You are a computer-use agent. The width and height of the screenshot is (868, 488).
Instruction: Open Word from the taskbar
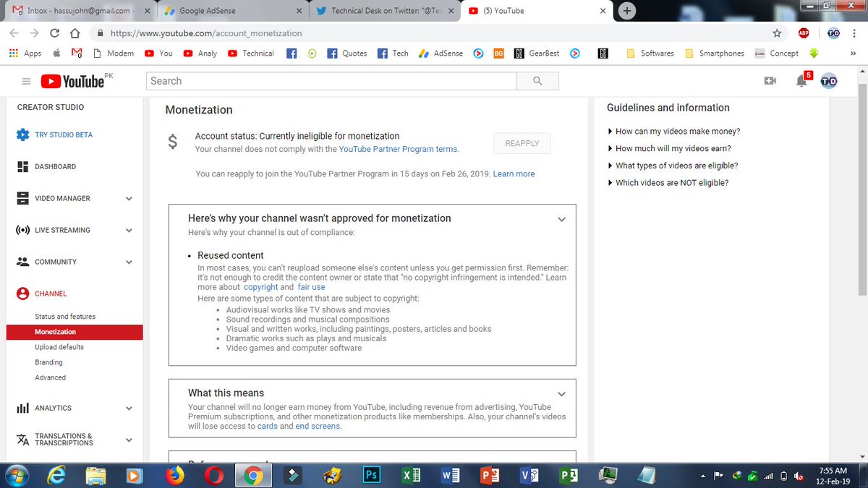[x=451, y=475]
